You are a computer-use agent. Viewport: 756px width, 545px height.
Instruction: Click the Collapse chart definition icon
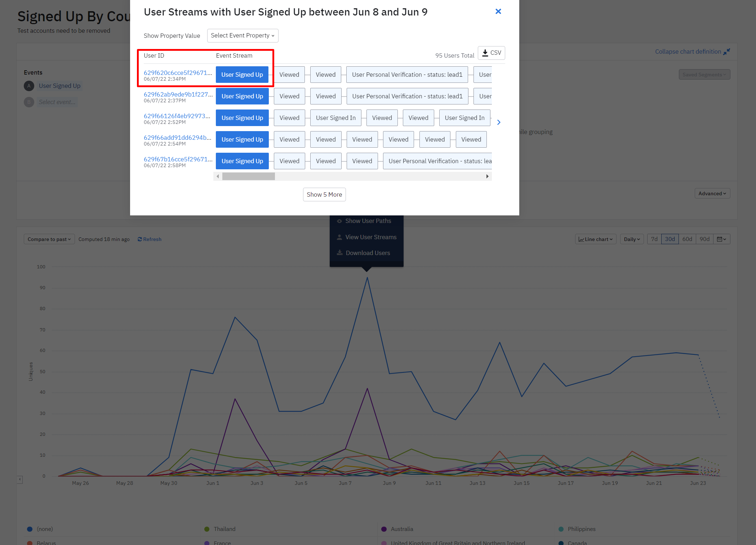point(726,52)
